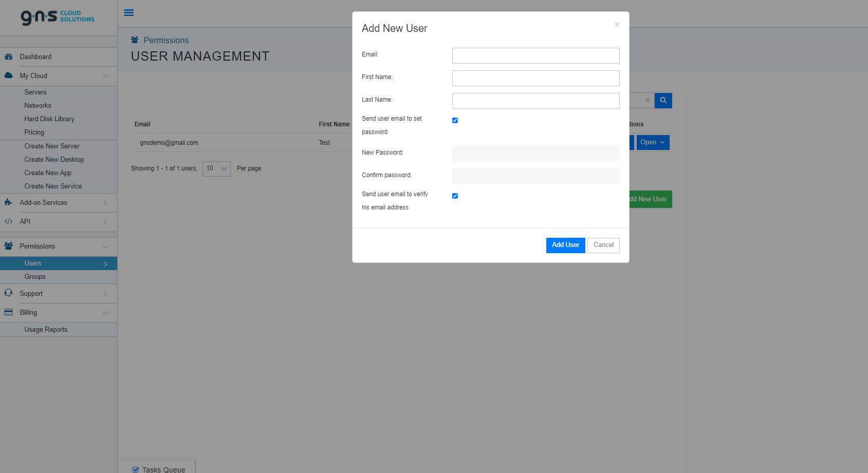Click the My Cloud cloud icon

[9, 75]
